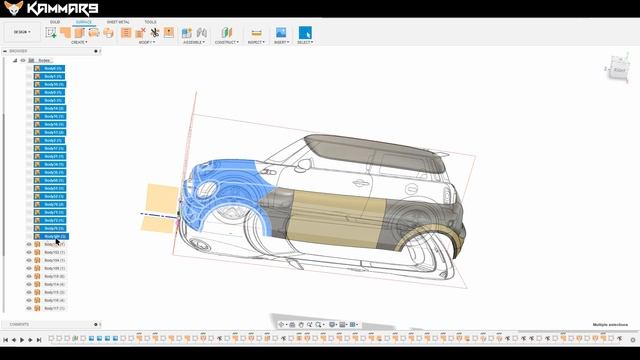
Task: Jump to timeline end
Action: [x=39, y=340]
